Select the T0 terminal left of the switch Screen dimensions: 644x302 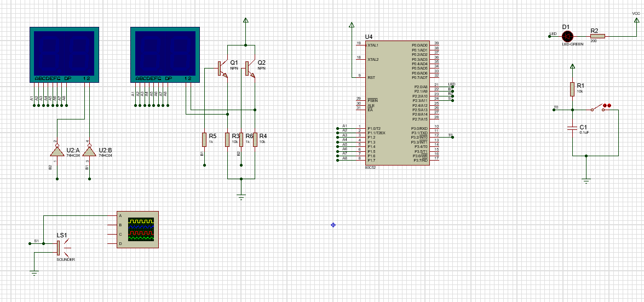(553, 110)
